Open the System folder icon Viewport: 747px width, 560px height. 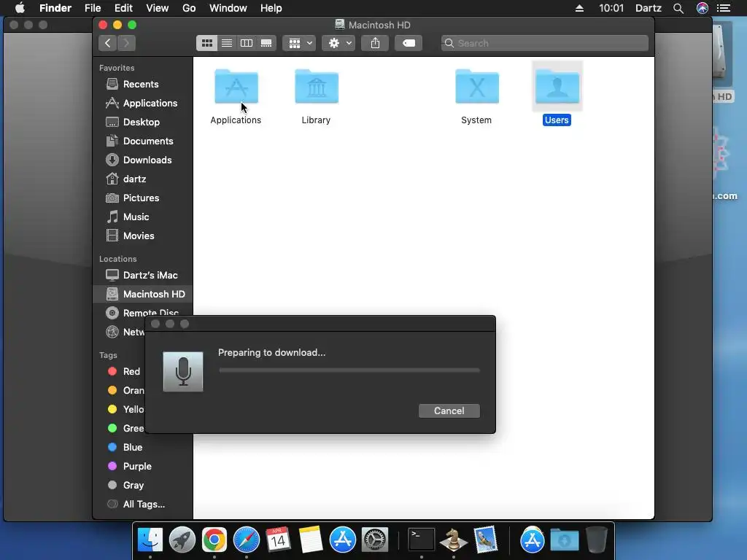point(477,86)
